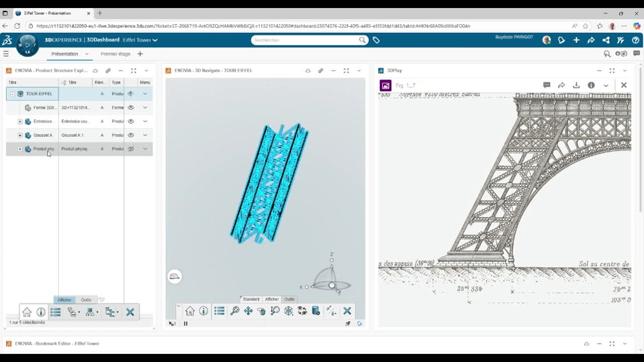644x362 pixels.
Task: Click the share arrow in 3DPlay toolbar
Action: pyautogui.click(x=561, y=85)
